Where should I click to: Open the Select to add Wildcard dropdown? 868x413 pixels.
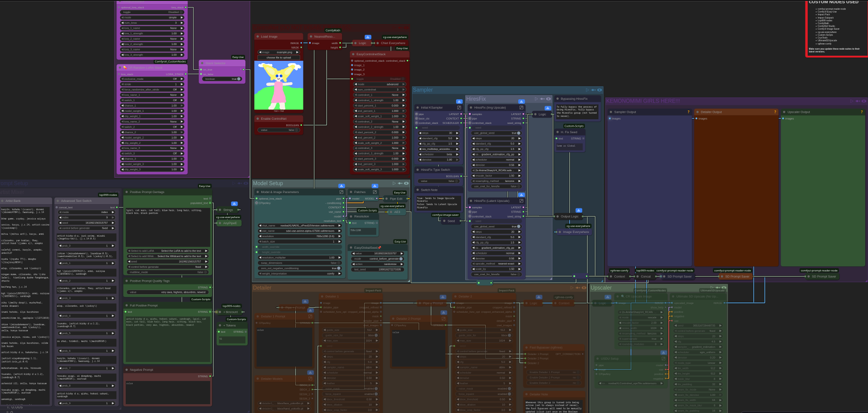click(x=167, y=256)
